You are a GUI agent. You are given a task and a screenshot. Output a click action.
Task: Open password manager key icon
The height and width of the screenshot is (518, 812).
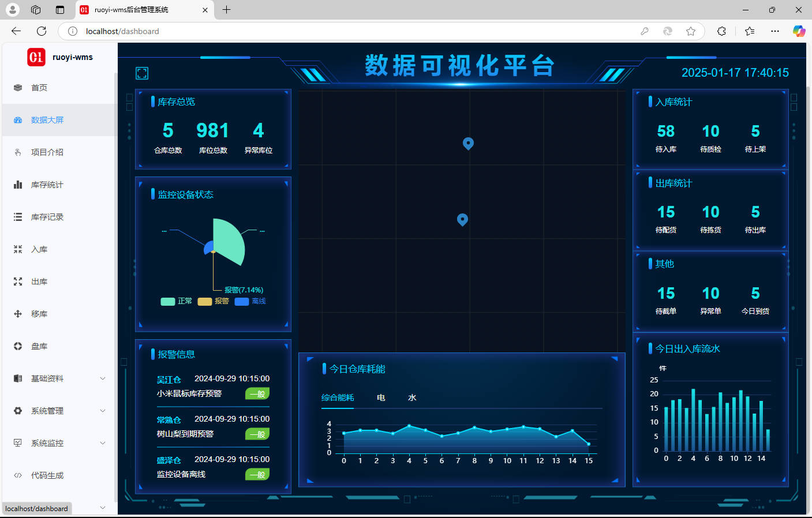[645, 31]
